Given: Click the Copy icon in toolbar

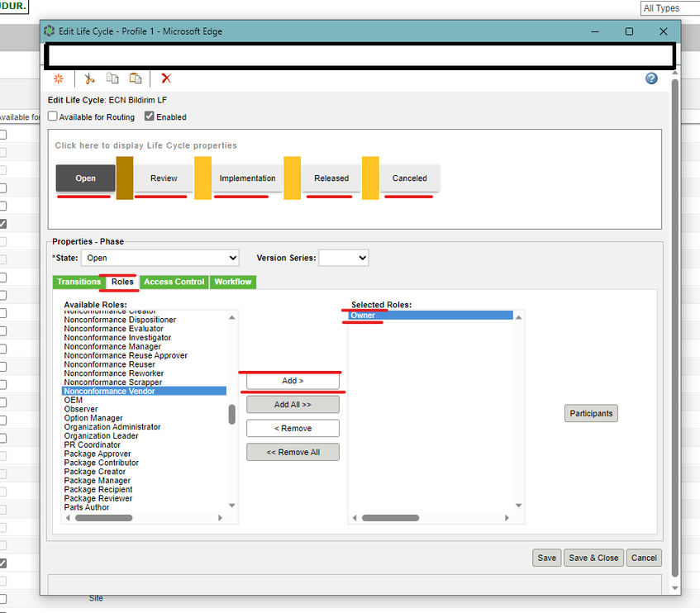Looking at the screenshot, I should pos(112,78).
